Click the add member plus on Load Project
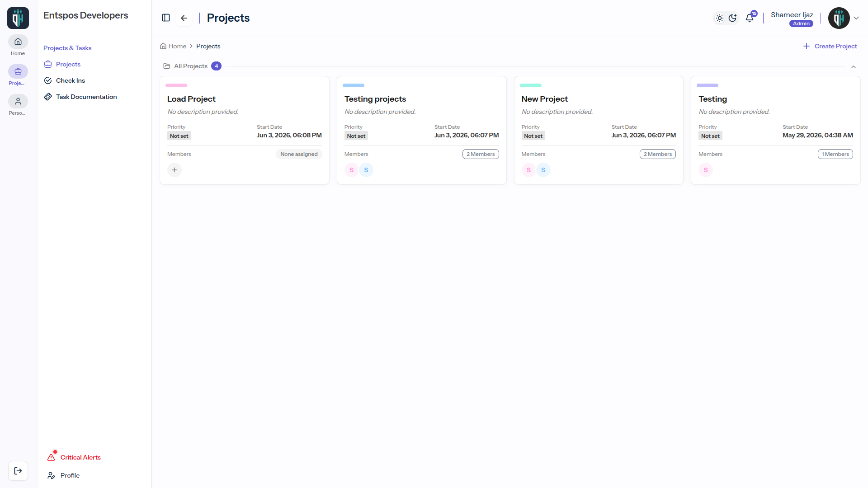The image size is (868, 488). coord(175,170)
